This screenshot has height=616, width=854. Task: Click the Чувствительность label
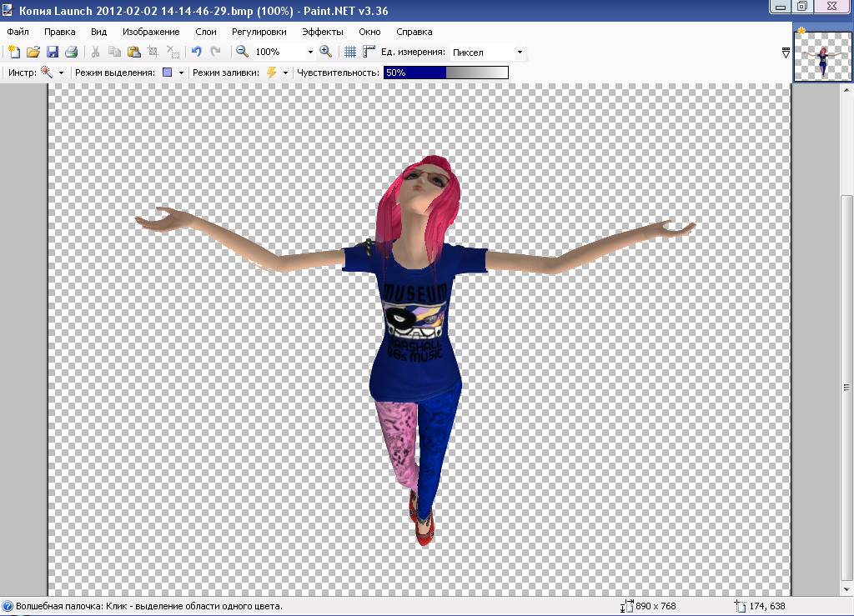tap(338, 73)
